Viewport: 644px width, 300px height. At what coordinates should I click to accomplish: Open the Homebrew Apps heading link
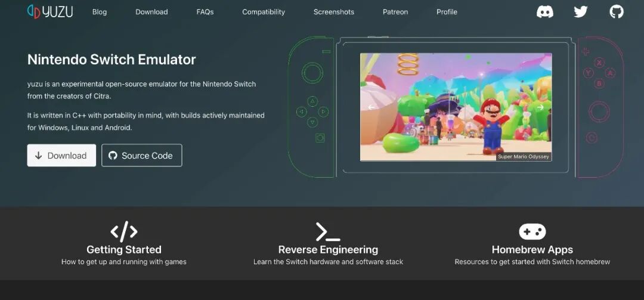532,249
